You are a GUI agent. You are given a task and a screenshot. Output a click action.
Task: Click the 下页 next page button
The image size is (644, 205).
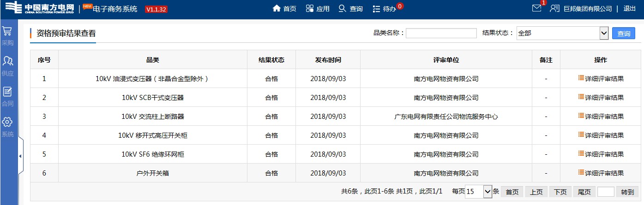(560, 192)
